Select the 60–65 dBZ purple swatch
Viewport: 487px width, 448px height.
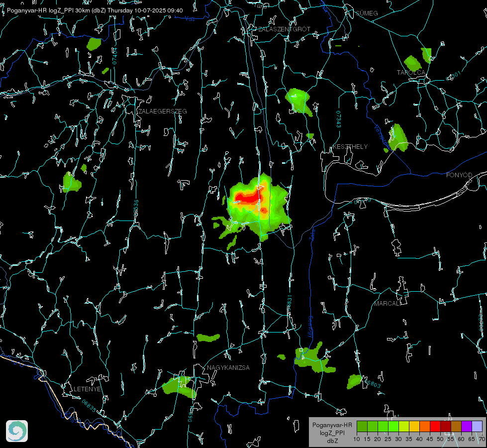click(467, 426)
